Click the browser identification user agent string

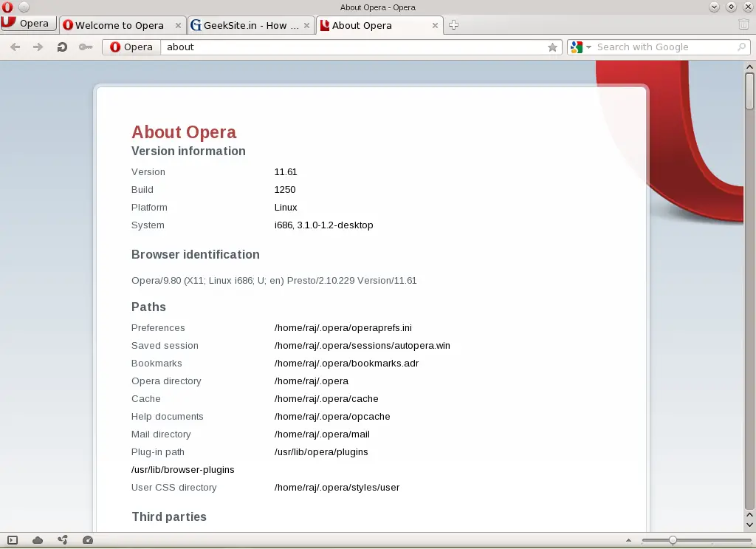[274, 281]
